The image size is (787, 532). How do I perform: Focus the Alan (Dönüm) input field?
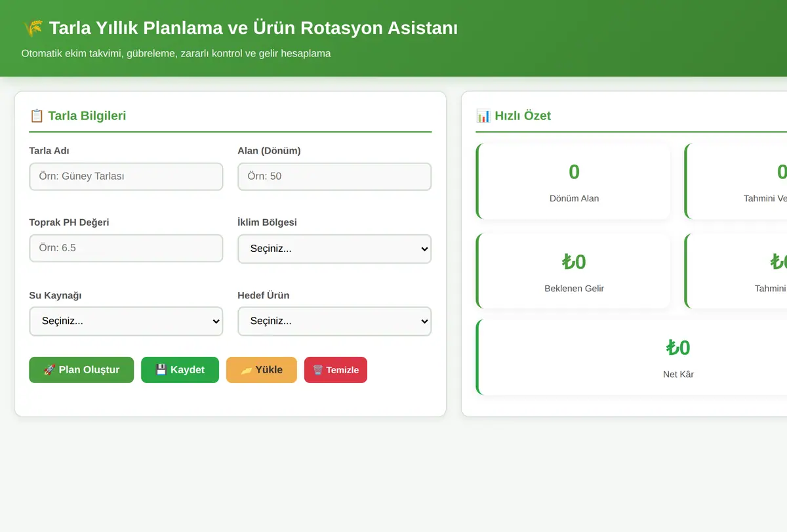[334, 176]
